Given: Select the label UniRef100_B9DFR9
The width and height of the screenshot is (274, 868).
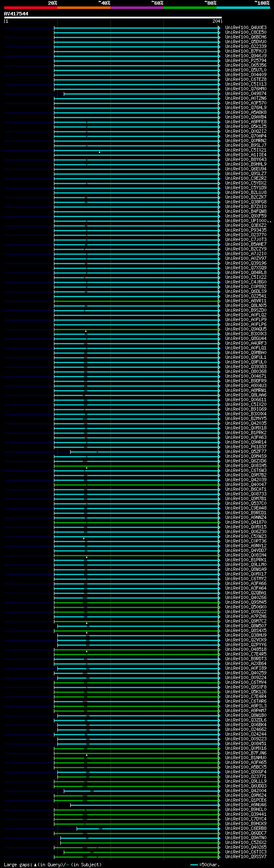Looking at the screenshot, I should pyautogui.click(x=246, y=381).
